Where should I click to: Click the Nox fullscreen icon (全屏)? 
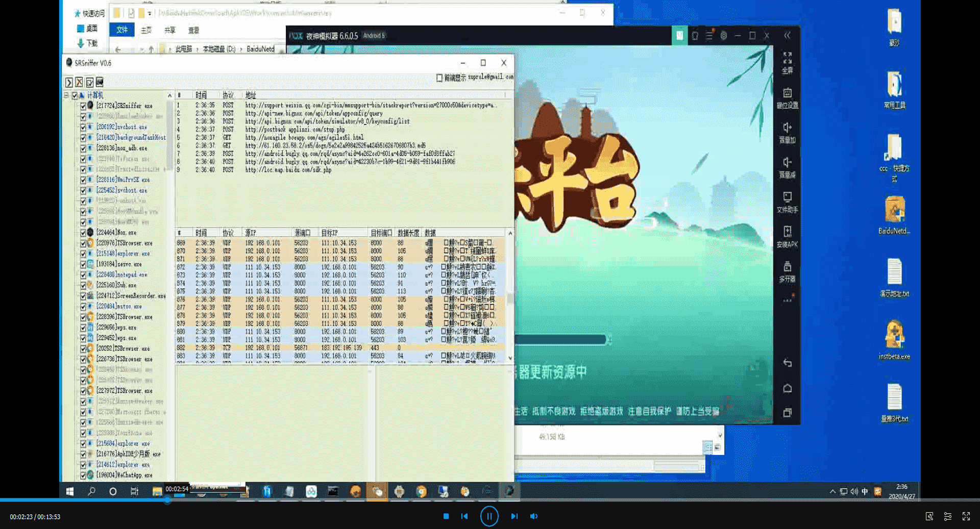point(787,63)
